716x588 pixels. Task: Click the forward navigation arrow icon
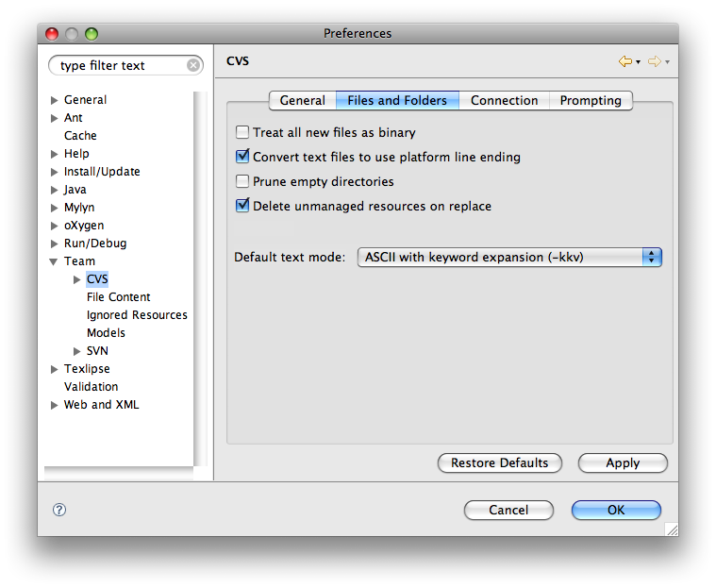654,61
